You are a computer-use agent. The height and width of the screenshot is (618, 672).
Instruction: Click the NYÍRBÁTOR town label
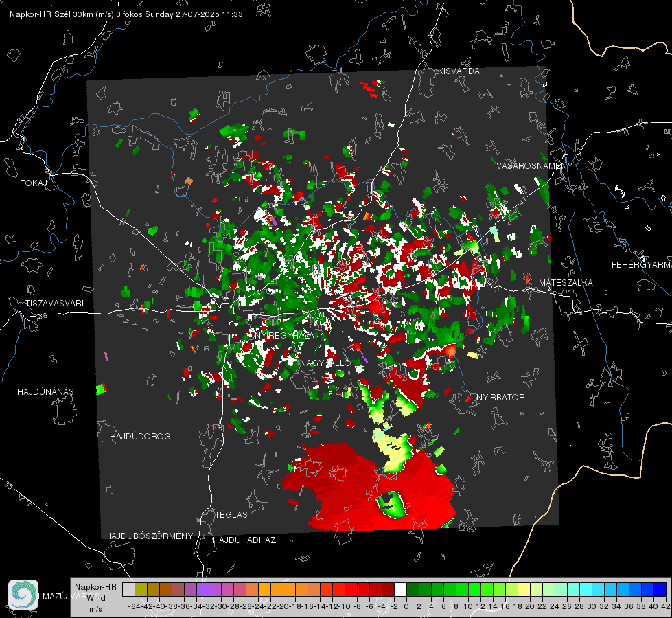tap(500, 398)
